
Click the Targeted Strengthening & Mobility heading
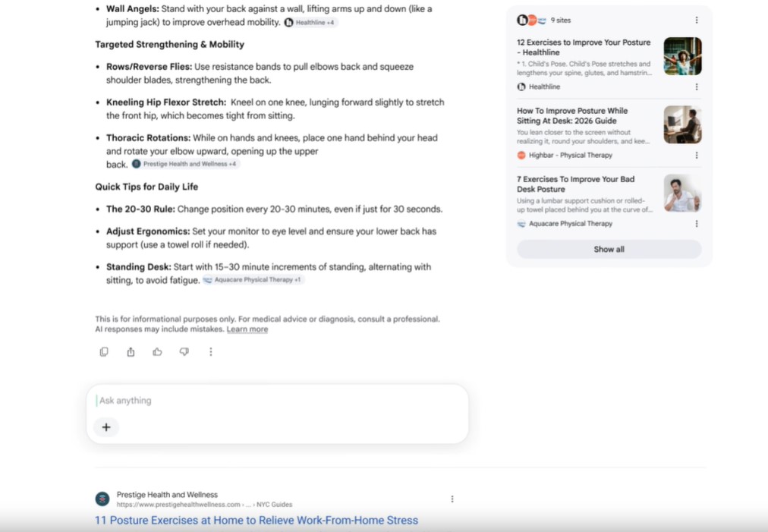[169, 45]
